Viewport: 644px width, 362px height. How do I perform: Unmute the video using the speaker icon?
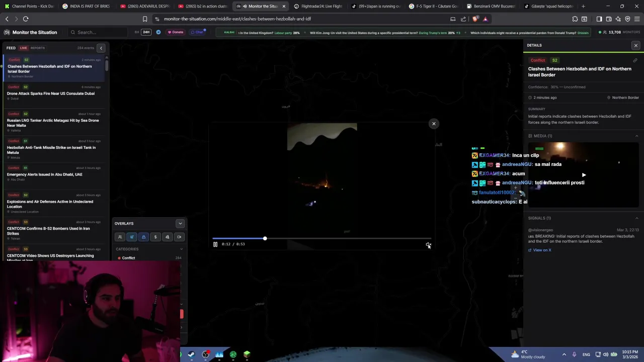(428, 244)
